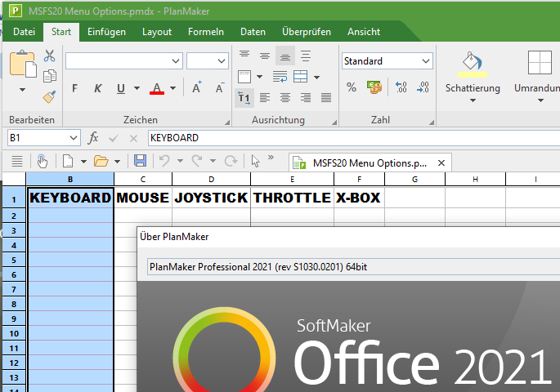
Task: Open the cell reference B1 dropdown
Action: [x=74, y=138]
